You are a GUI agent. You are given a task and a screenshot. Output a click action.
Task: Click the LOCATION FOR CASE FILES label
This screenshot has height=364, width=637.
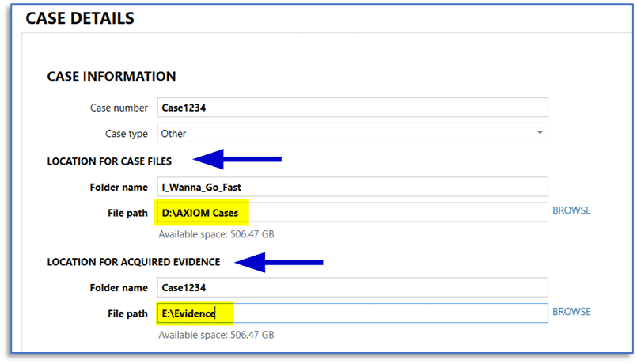109,161
